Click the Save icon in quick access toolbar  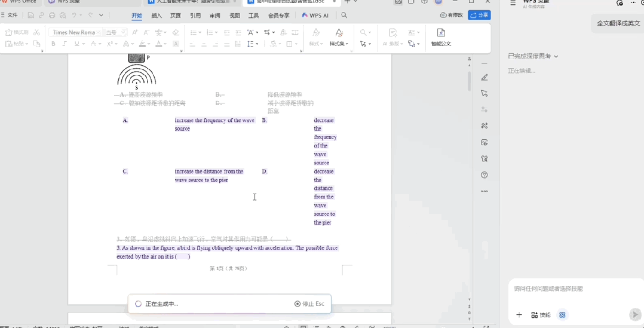click(x=31, y=15)
